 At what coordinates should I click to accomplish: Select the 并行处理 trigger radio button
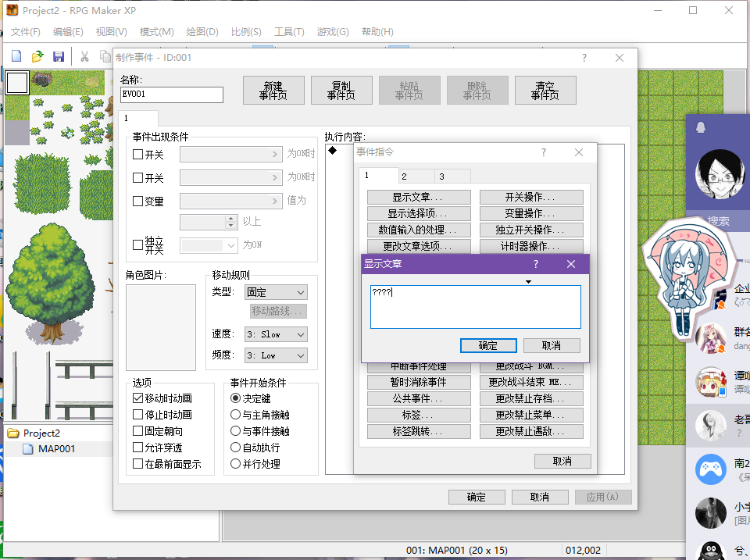235,463
